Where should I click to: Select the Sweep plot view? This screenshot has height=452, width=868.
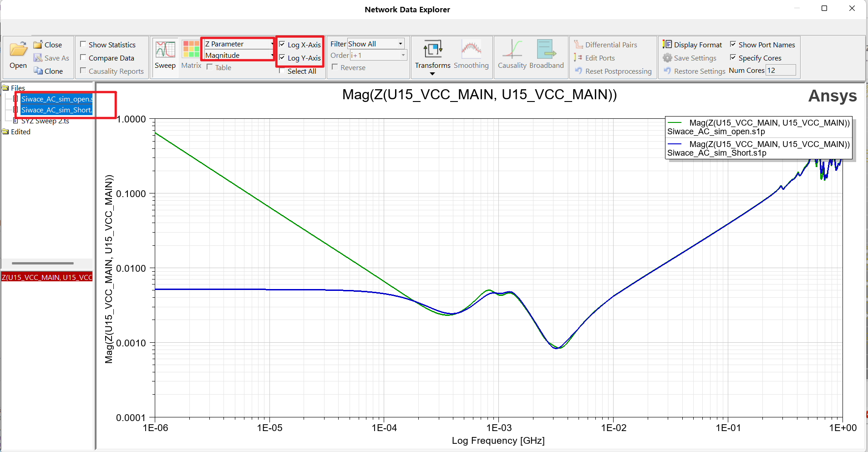pos(165,55)
